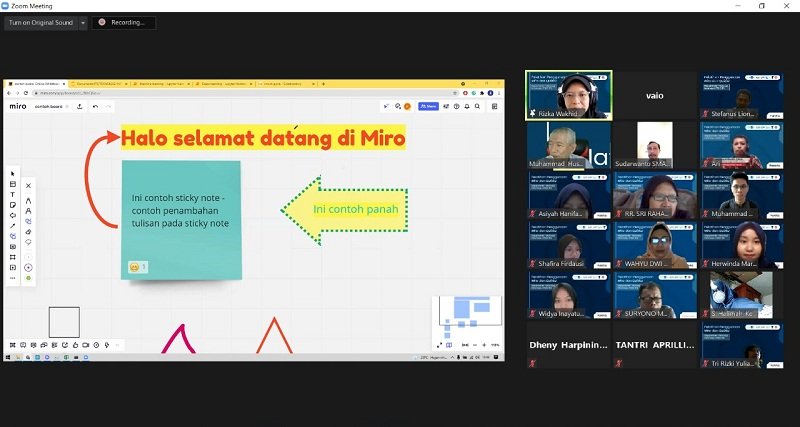Image resolution: width=800 pixels, height=427 pixels.
Task: Open the Miro board search magnifier
Action: pyautogui.click(x=478, y=106)
